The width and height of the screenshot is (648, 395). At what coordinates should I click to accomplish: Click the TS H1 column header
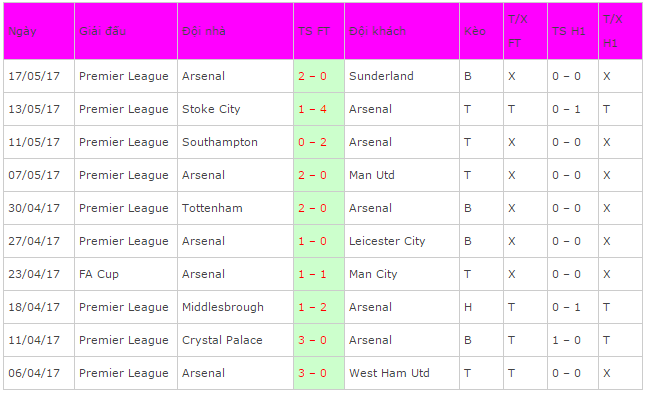point(573,31)
